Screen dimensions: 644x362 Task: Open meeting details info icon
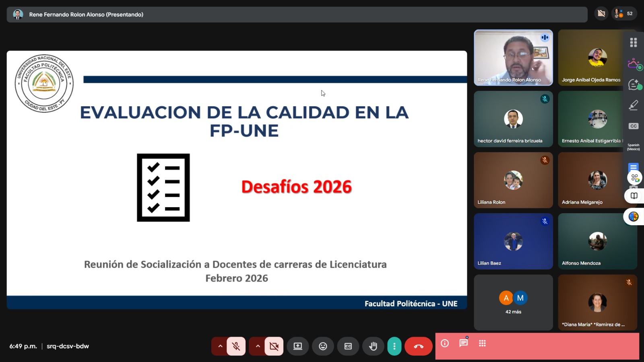point(445,343)
